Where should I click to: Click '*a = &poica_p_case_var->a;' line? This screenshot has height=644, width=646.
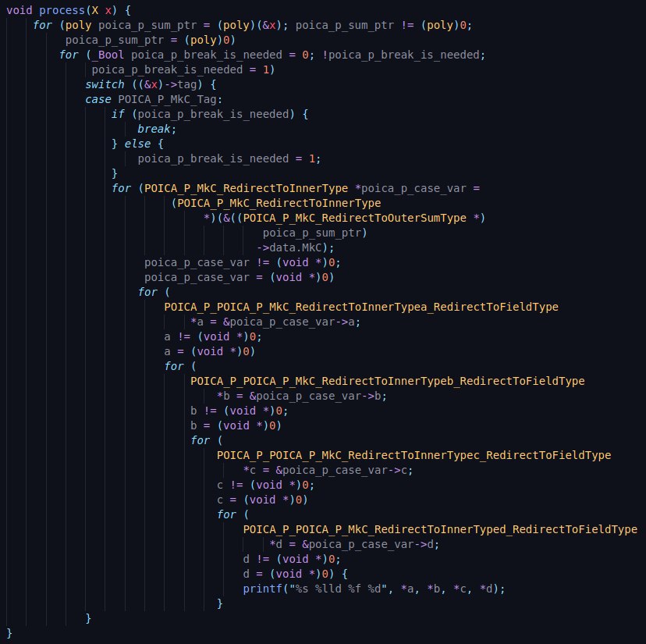point(275,322)
